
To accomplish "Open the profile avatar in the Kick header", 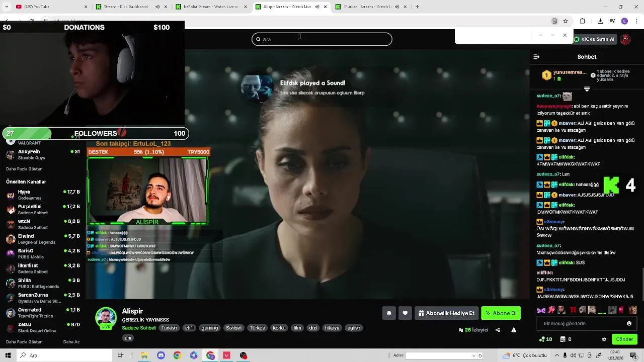I will coord(625,39).
